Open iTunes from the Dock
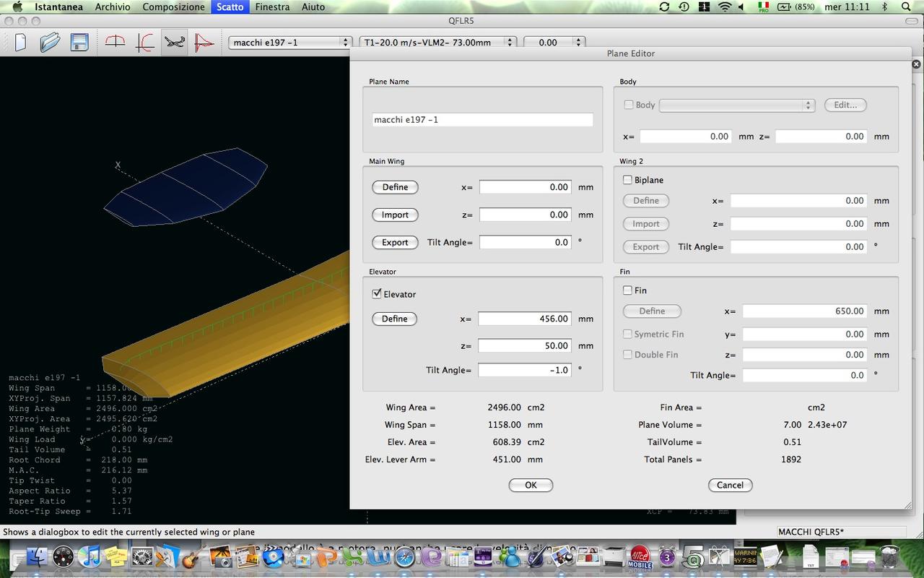The height and width of the screenshot is (578, 924). 91,557
